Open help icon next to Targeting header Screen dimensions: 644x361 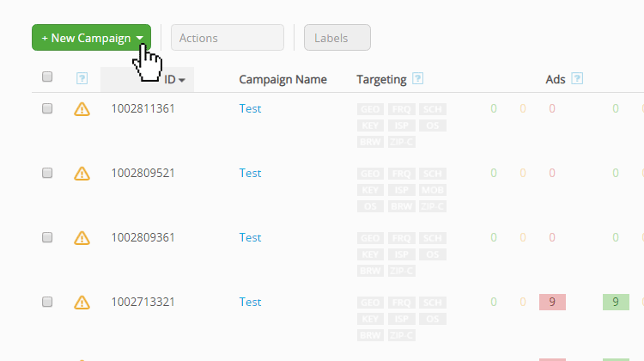click(x=417, y=78)
